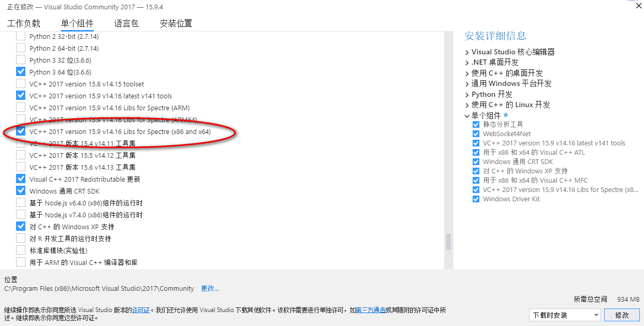Open the 语言包 tab
Image resolution: width=644 pixels, height=326 pixels.
coord(126,23)
